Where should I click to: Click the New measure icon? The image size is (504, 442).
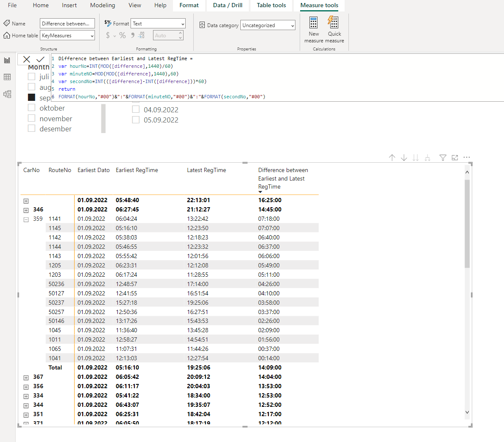click(313, 23)
